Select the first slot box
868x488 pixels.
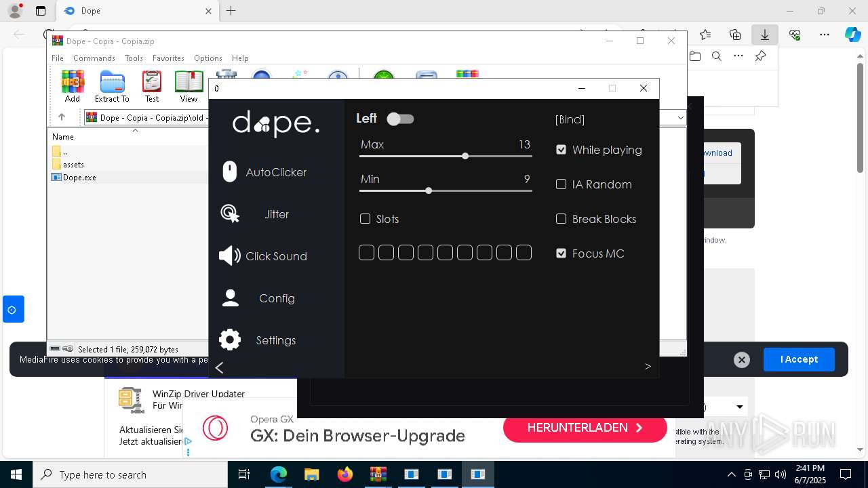coord(366,253)
